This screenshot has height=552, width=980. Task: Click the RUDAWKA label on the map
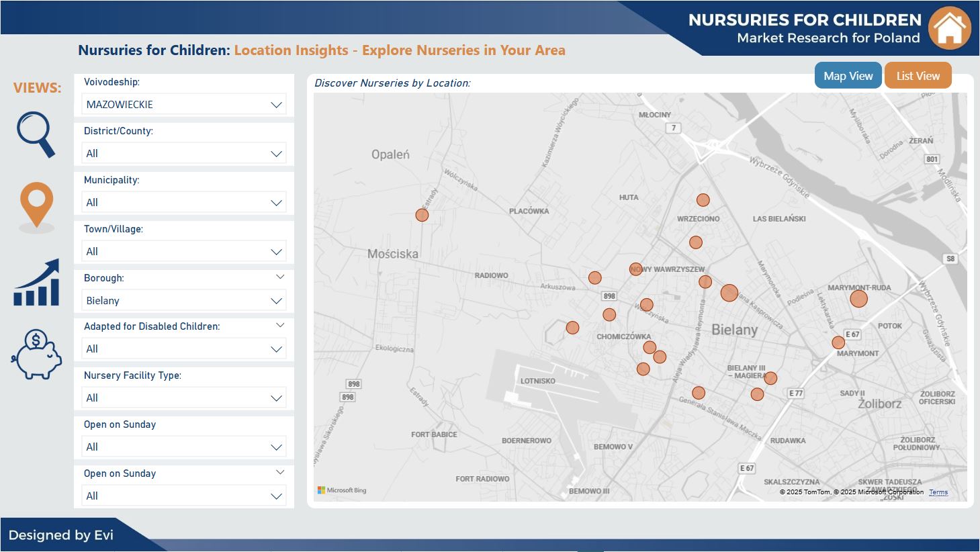point(788,441)
